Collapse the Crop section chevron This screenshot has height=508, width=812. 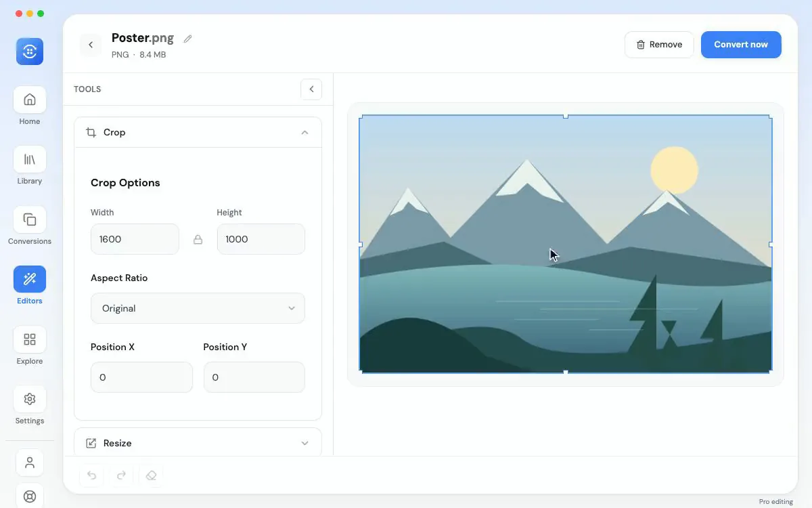pos(304,132)
